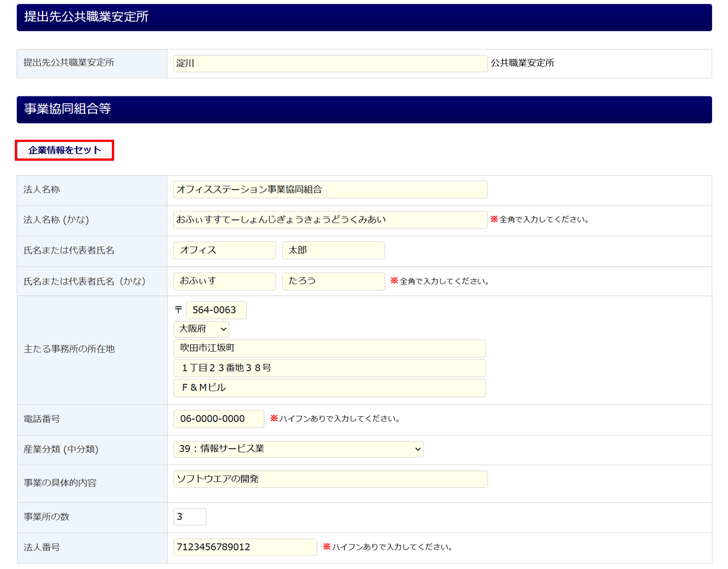Focus the kana first name field たろう
The height and width of the screenshot is (569, 728).
[333, 281]
